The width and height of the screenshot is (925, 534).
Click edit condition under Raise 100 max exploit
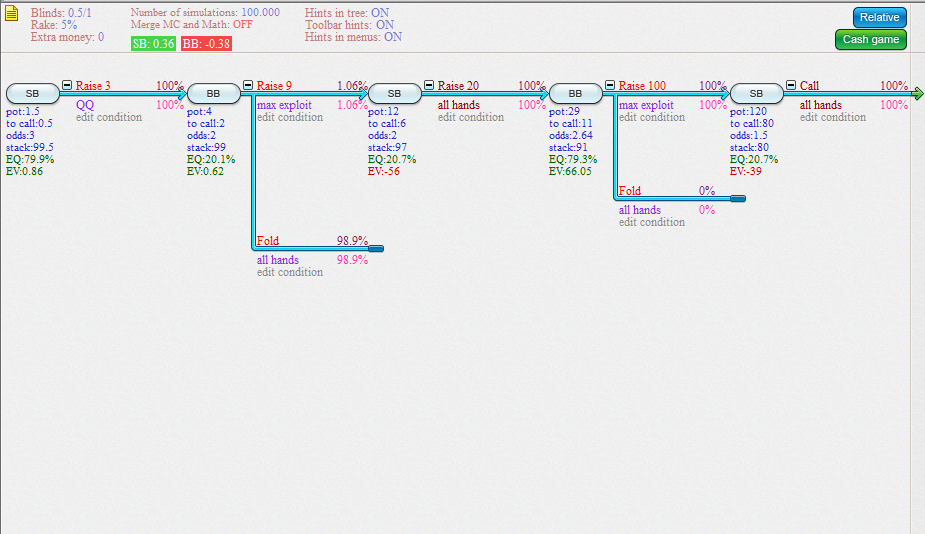coord(652,117)
